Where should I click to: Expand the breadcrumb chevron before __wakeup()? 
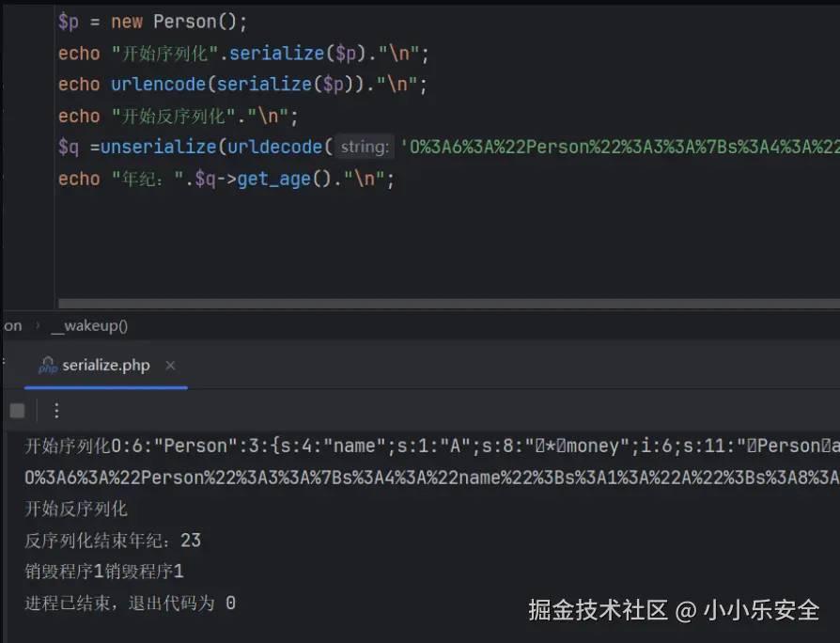pos(38,326)
